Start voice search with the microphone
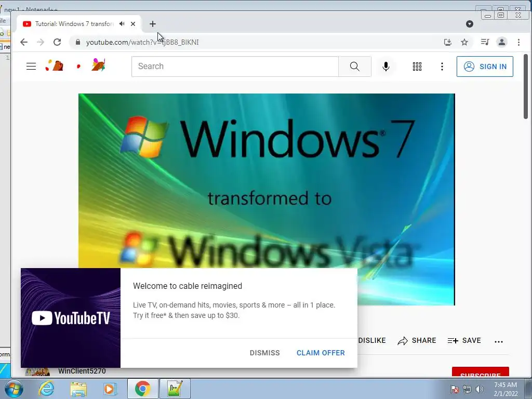This screenshot has height=399, width=532. (386, 66)
